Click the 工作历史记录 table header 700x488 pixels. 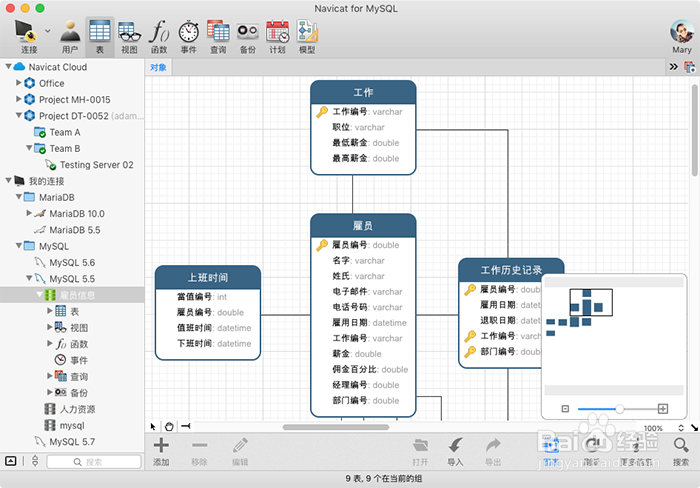tap(511, 270)
